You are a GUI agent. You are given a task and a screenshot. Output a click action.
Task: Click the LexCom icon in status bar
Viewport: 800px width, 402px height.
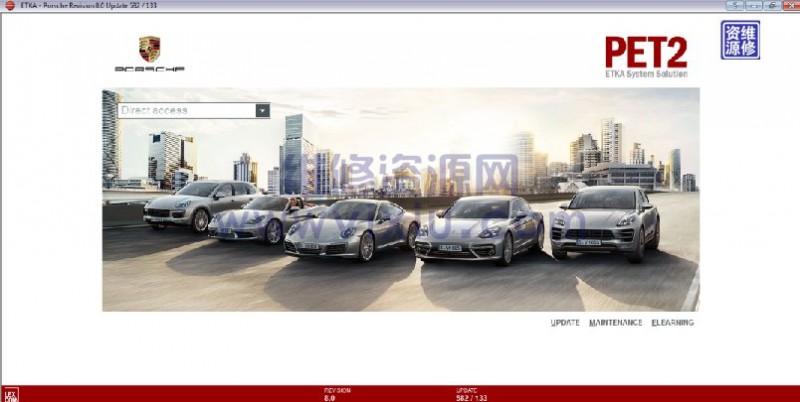[x=10, y=394]
